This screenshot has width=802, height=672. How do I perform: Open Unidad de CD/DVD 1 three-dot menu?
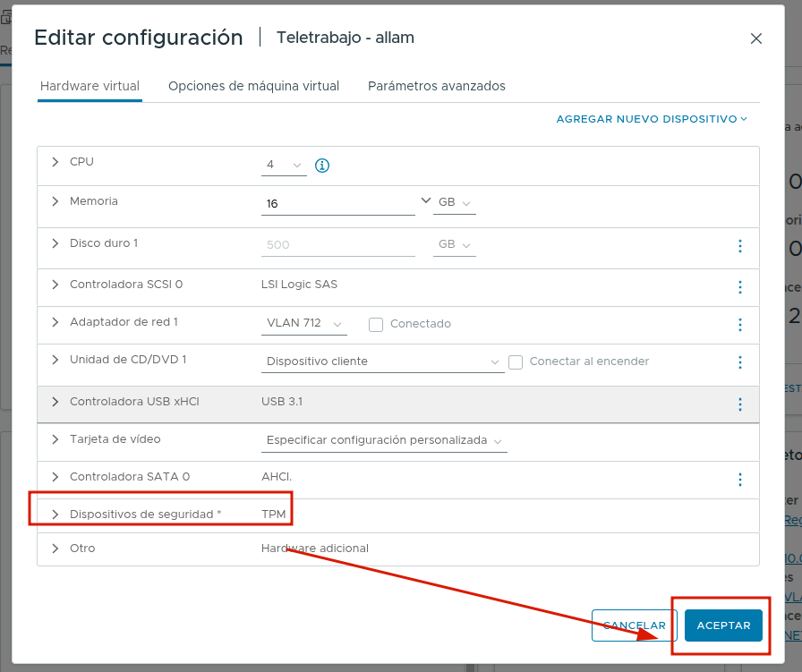(x=739, y=362)
